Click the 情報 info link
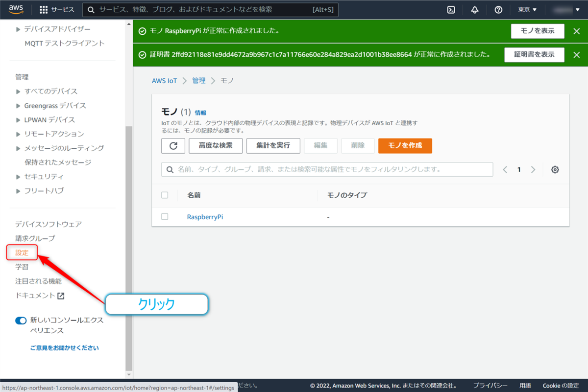 coord(200,113)
